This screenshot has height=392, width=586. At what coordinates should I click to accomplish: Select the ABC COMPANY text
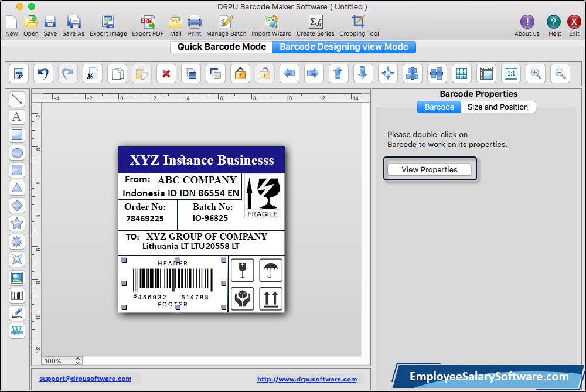pos(197,180)
